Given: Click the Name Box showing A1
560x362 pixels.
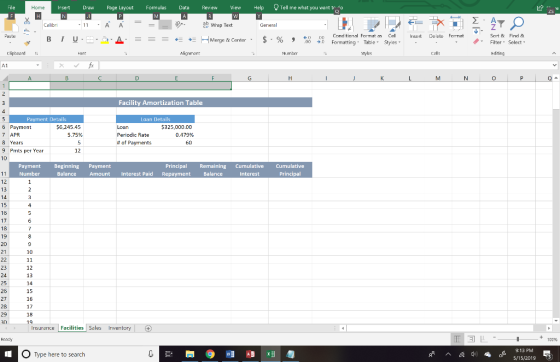Looking at the screenshot, I should tap(20, 65).
